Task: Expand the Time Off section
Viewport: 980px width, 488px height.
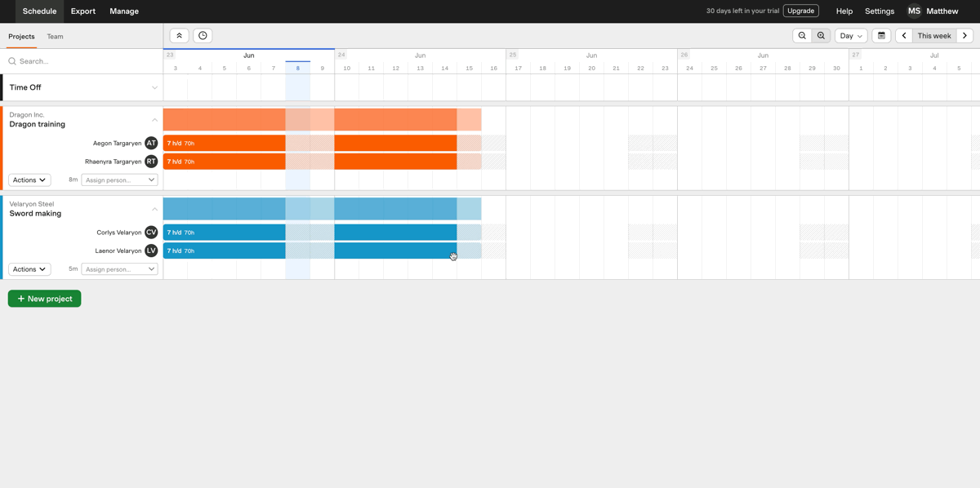Action: coord(154,87)
